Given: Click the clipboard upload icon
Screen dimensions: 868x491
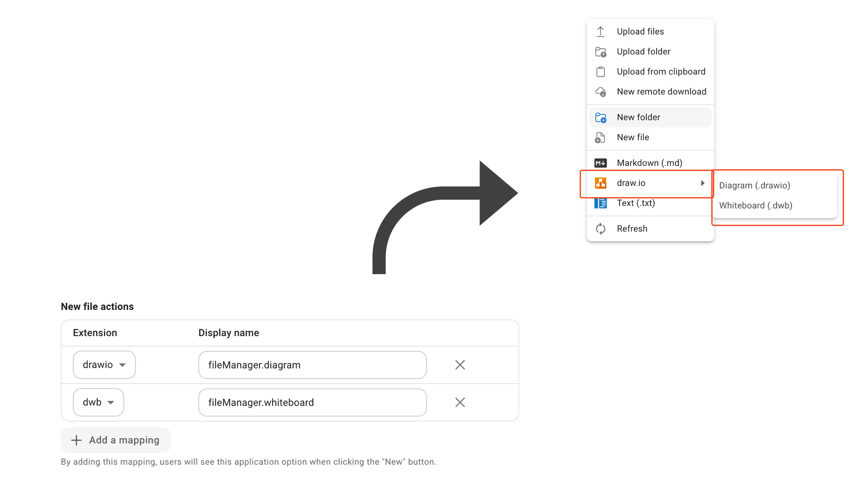Looking at the screenshot, I should (x=600, y=72).
